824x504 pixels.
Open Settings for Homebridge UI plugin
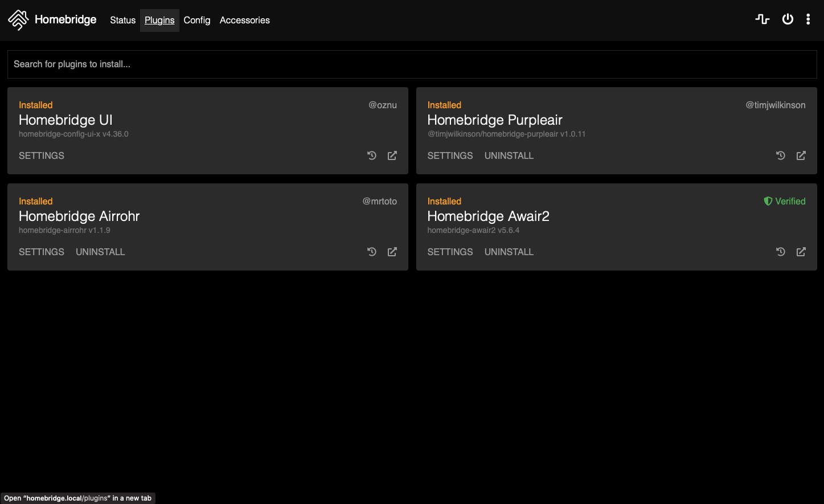pyautogui.click(x=42, y=155)
